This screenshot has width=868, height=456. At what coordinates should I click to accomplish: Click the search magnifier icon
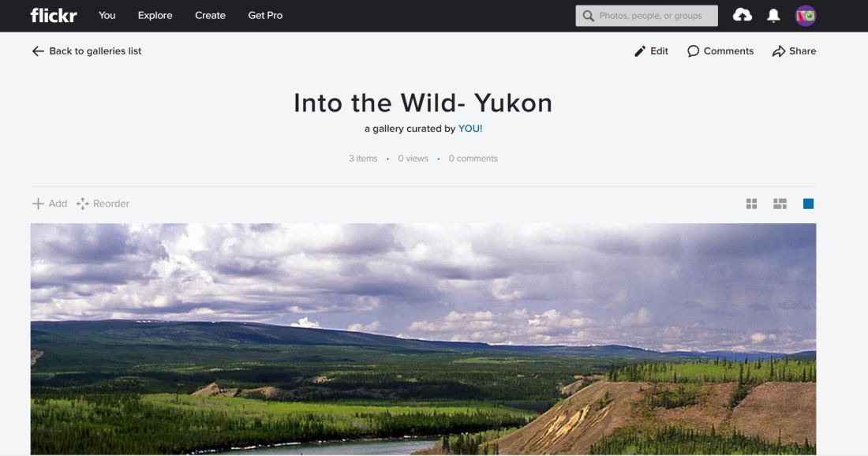[589, 16]
